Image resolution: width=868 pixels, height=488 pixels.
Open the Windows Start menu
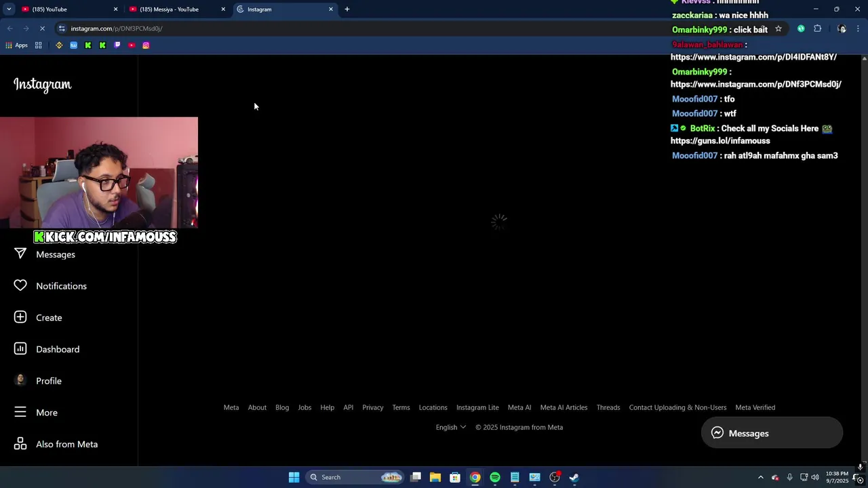pos(294,477)
